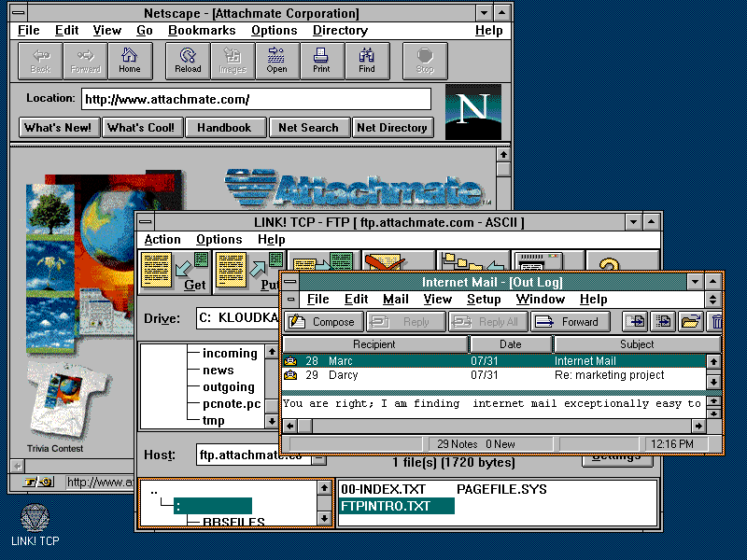Screen dimensions: 747x560
Task: Select the news folder in FTP tree
Action: click(x=218, y=370)
